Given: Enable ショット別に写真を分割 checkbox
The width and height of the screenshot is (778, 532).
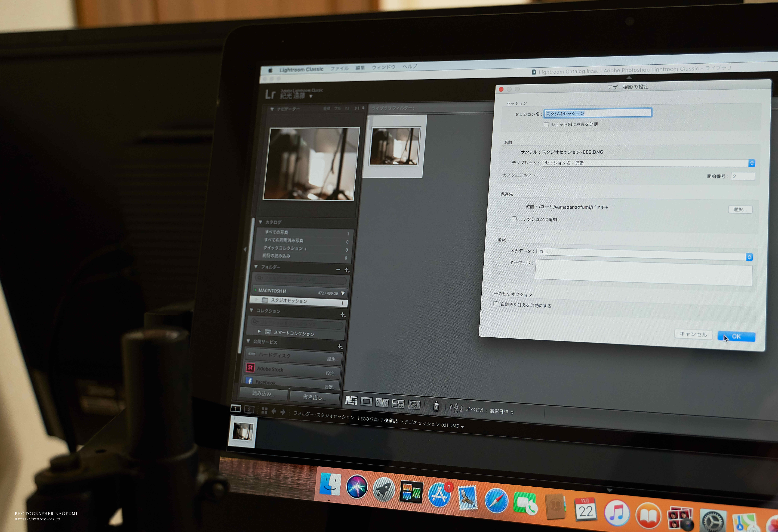Looking at the screenshot, I should point(546,124).
